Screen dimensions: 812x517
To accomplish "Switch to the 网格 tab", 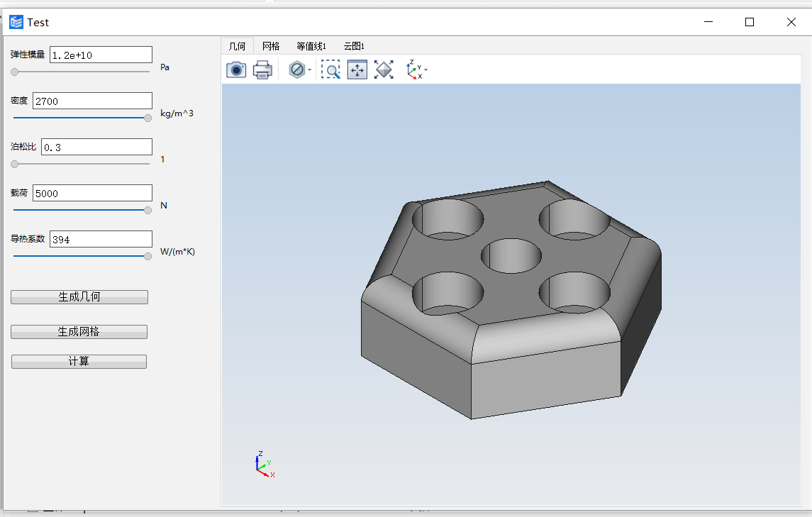I will [271, 46].
